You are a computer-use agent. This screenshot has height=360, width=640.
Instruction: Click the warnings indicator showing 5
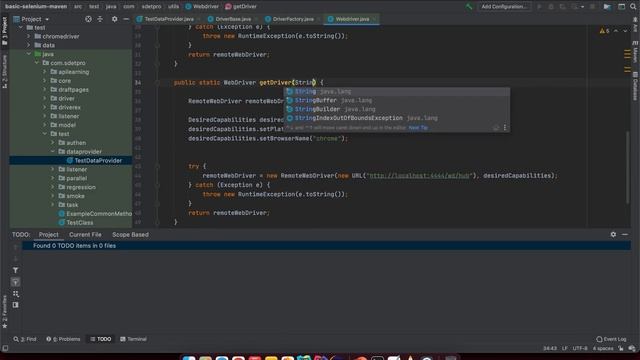point(604,31)
